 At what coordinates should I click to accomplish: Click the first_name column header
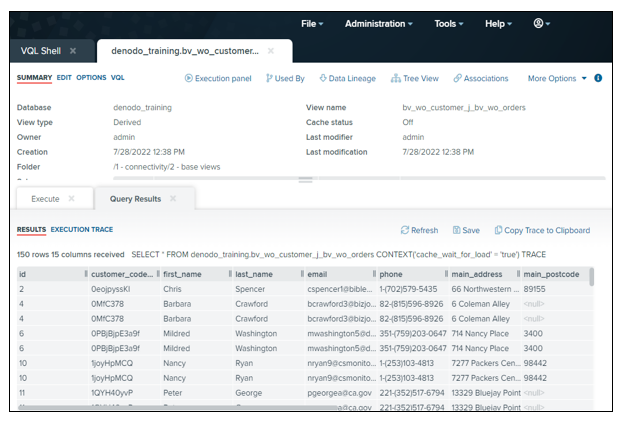pos(196,274)
